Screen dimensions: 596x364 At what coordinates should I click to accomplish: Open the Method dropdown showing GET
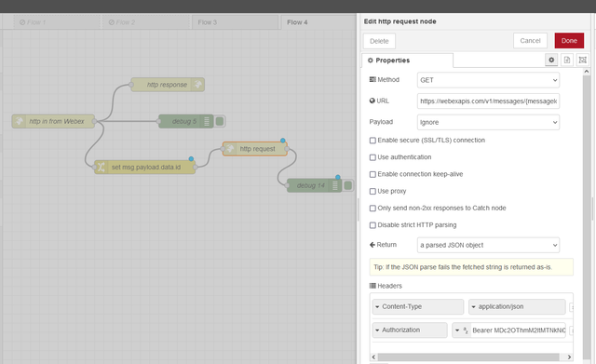pos(488,80)
